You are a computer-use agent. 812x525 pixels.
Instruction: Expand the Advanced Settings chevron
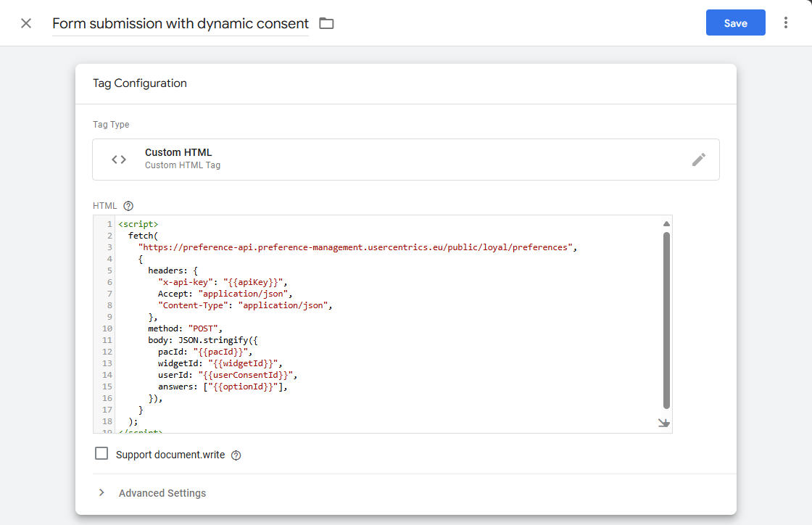pos(101,493)
